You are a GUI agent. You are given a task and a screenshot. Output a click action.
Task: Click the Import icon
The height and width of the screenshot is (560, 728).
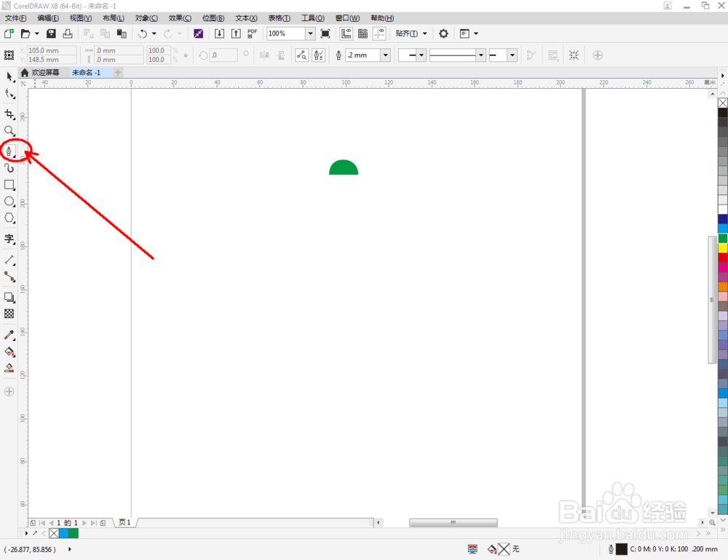pos(219,33)
